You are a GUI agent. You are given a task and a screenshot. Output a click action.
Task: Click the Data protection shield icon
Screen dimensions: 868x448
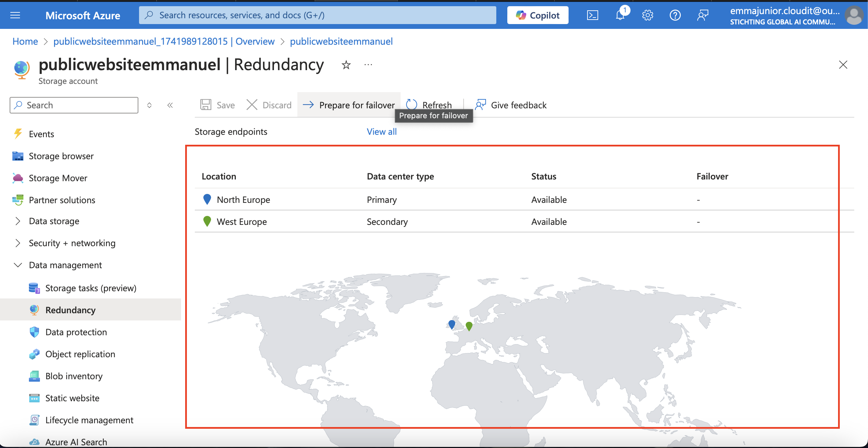(x=34, y=332)
